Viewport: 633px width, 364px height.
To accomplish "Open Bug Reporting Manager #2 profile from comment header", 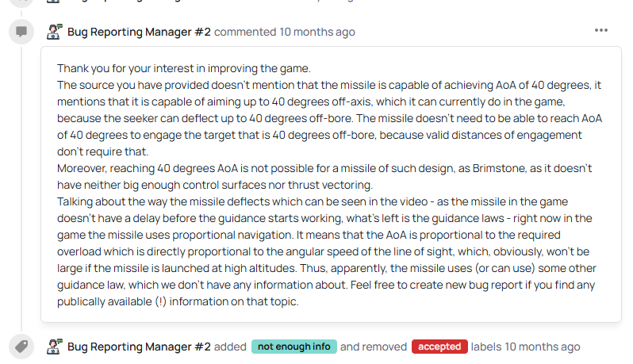I will tap(139, 33).
